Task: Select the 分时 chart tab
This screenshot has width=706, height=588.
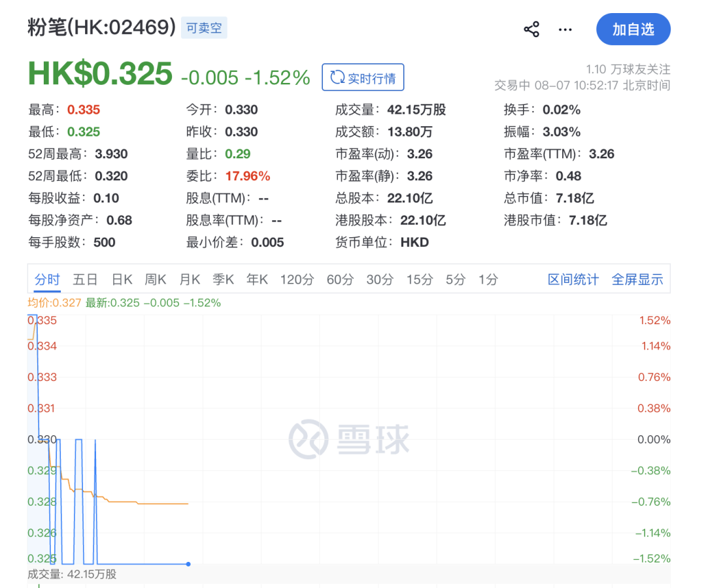Action: pyautogui.click(x=47, y=280)
